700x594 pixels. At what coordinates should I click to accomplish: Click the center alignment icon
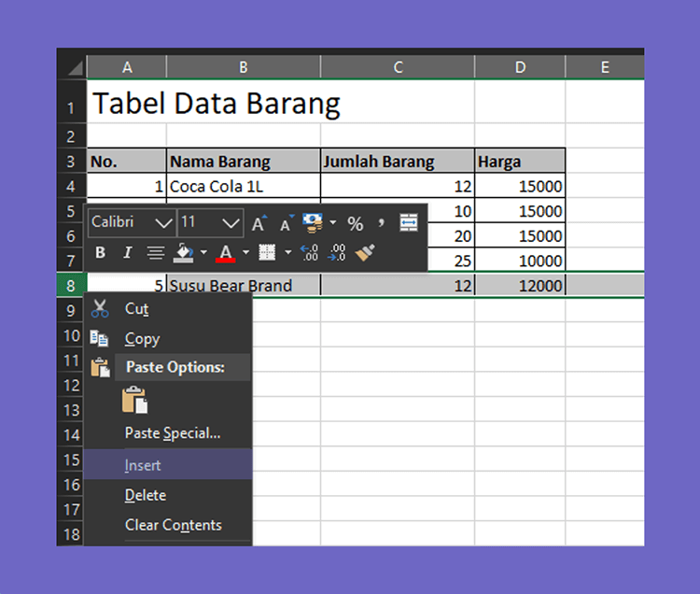(x=156, y=253)
